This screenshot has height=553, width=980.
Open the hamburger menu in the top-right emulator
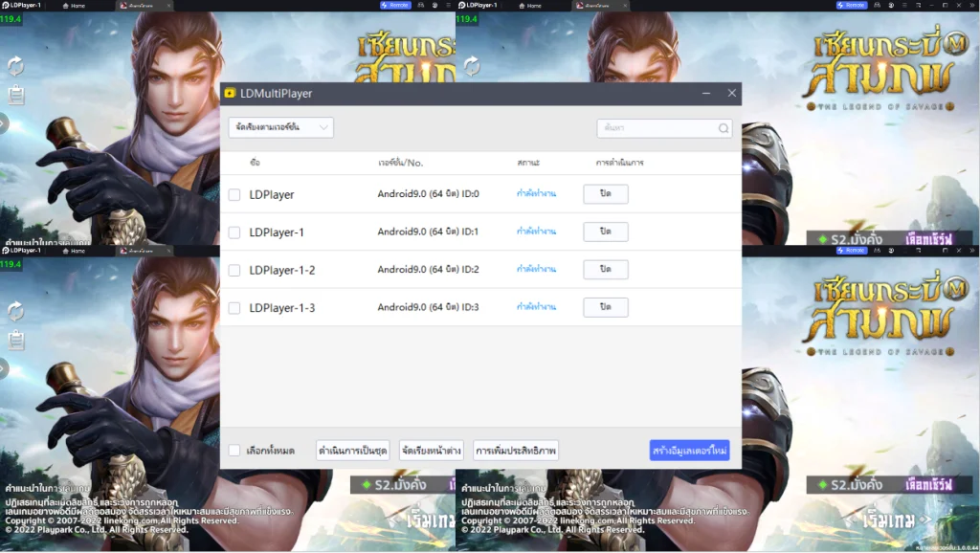point(904,5)
